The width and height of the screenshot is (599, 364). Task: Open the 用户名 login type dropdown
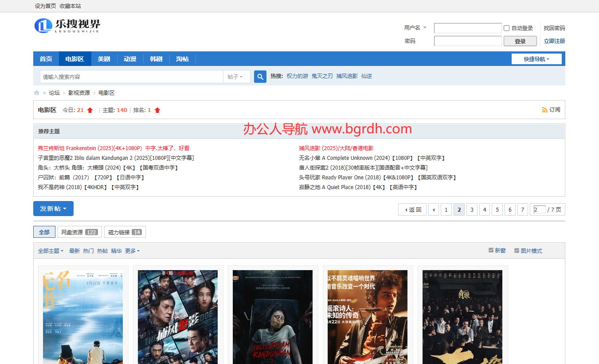tap(415, 28)
